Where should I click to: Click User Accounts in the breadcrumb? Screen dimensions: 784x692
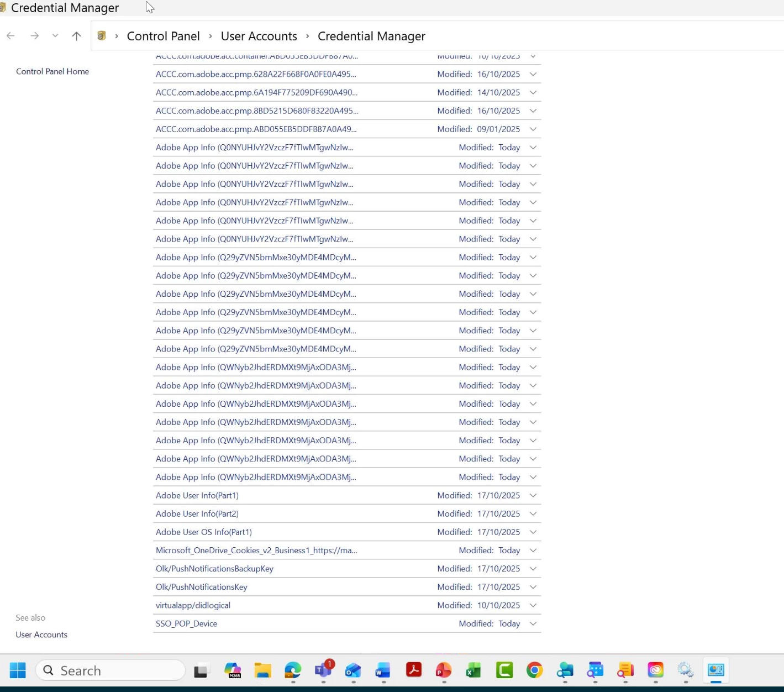pos(259,36)
